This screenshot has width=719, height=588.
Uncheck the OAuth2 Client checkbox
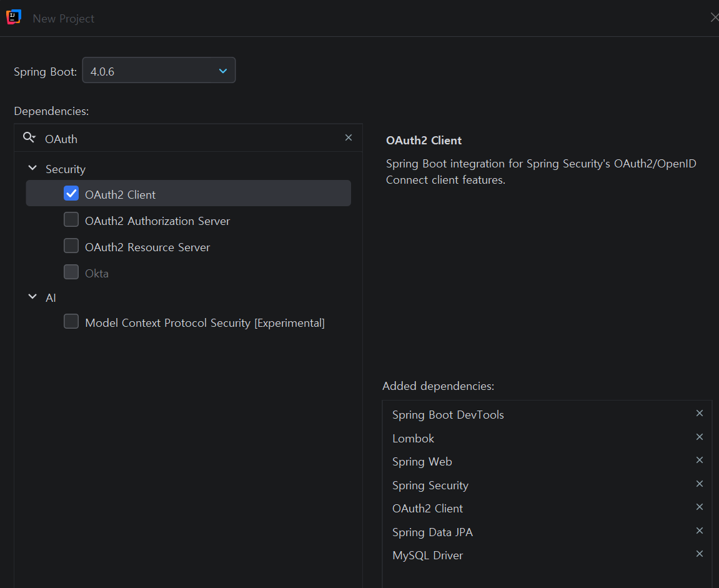coord(71,193)
